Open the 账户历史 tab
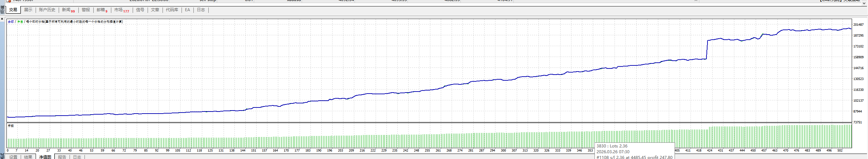Viewport: 868px width, 159px height. pyautogui.click(x=47, y=10)
